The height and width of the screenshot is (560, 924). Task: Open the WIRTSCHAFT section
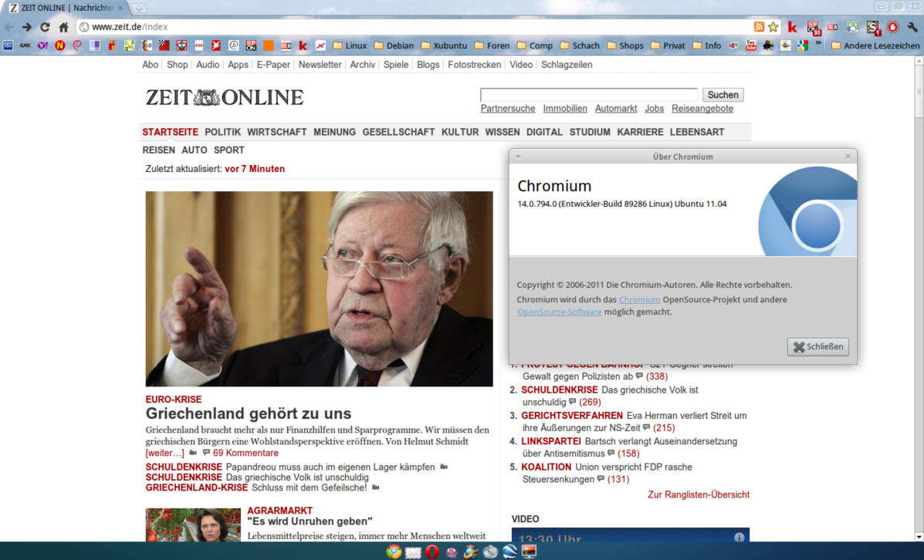click(277, 132)
